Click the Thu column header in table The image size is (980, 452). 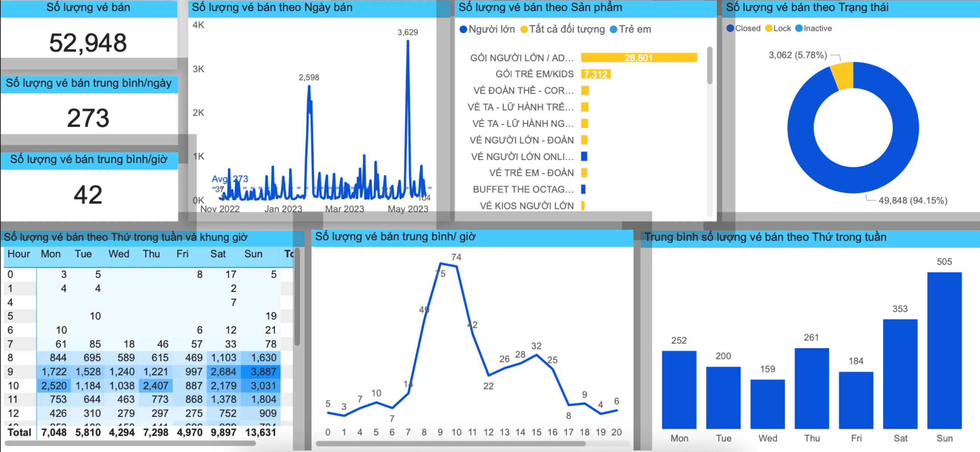coord(151,254)
